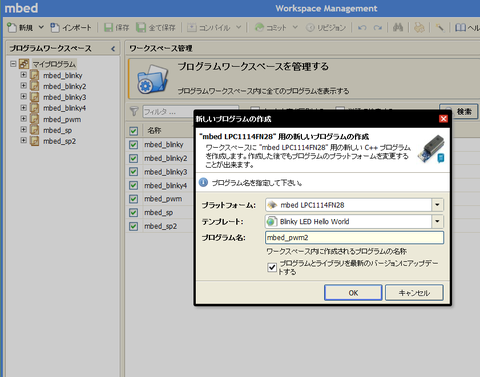This screenshot has height=377, width=480.
Task: Click the Compile (コンパイル) toolbar icon
Action: (192, 27)
